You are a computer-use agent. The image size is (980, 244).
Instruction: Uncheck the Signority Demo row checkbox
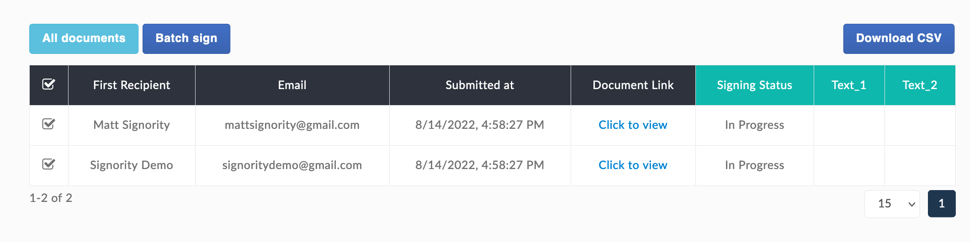(x=48, y=164)
